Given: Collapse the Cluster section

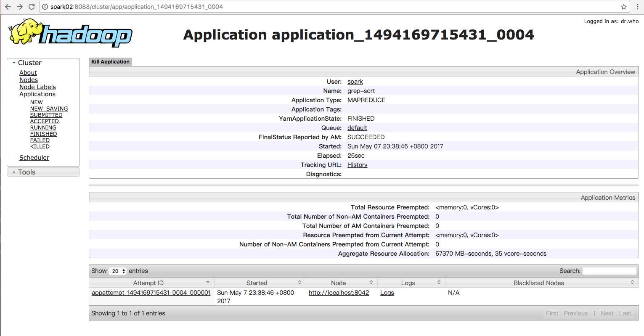Looking at the screenshot, I should pyautogui.click(x=43, y=63).
